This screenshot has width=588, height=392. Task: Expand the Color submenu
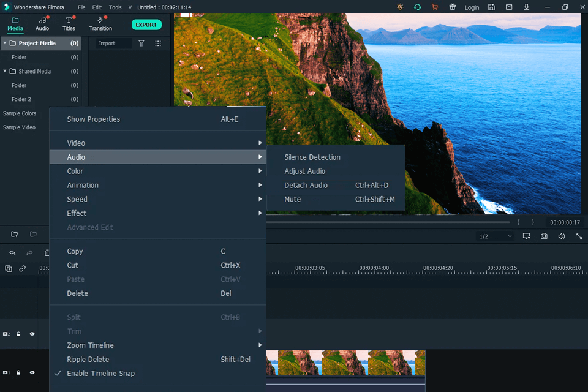(158, 171)
